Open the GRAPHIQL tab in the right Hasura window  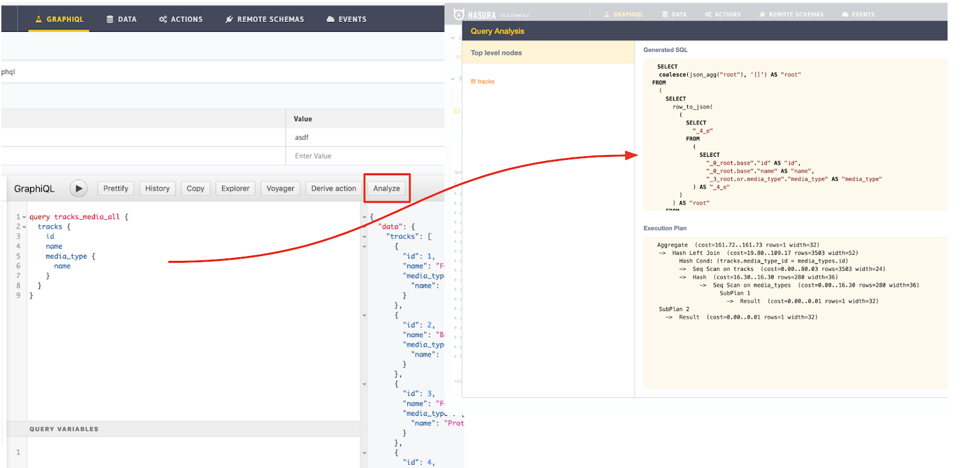[624, 14]
